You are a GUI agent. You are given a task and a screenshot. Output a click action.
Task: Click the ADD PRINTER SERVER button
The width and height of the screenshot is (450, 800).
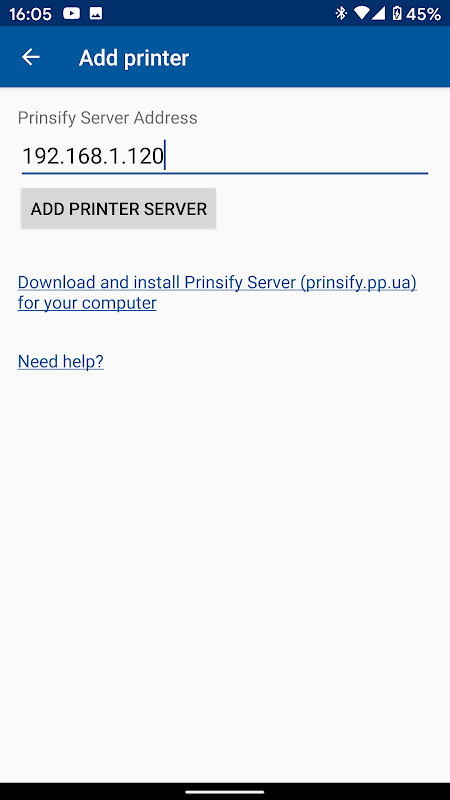tap(118, 209)
